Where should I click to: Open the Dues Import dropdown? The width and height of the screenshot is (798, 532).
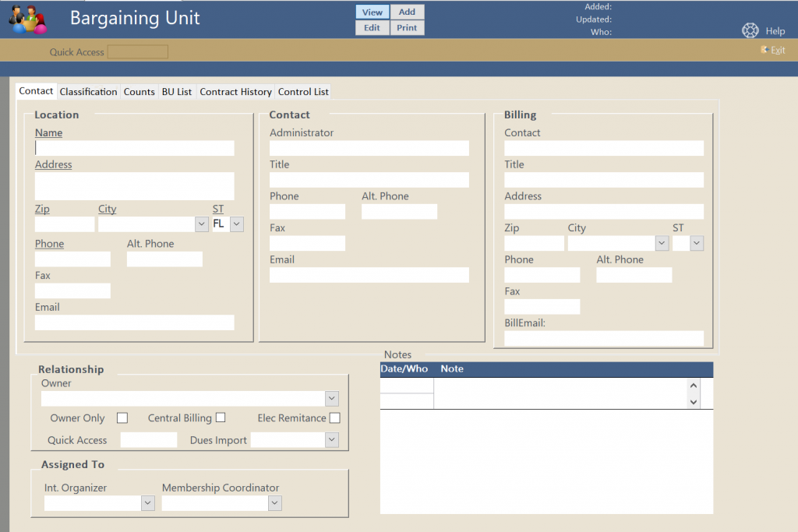pos(332,440)
